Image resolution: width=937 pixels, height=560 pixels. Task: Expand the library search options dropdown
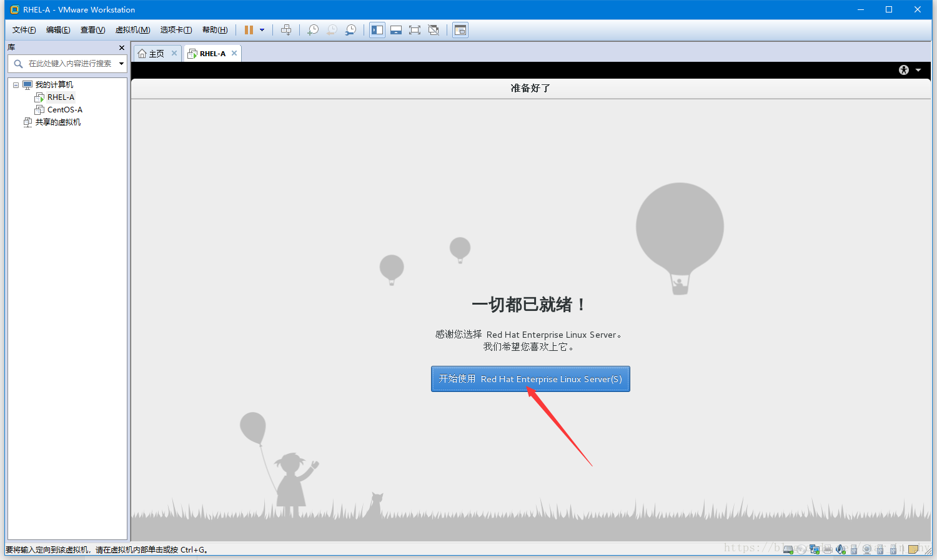[121, 64]
